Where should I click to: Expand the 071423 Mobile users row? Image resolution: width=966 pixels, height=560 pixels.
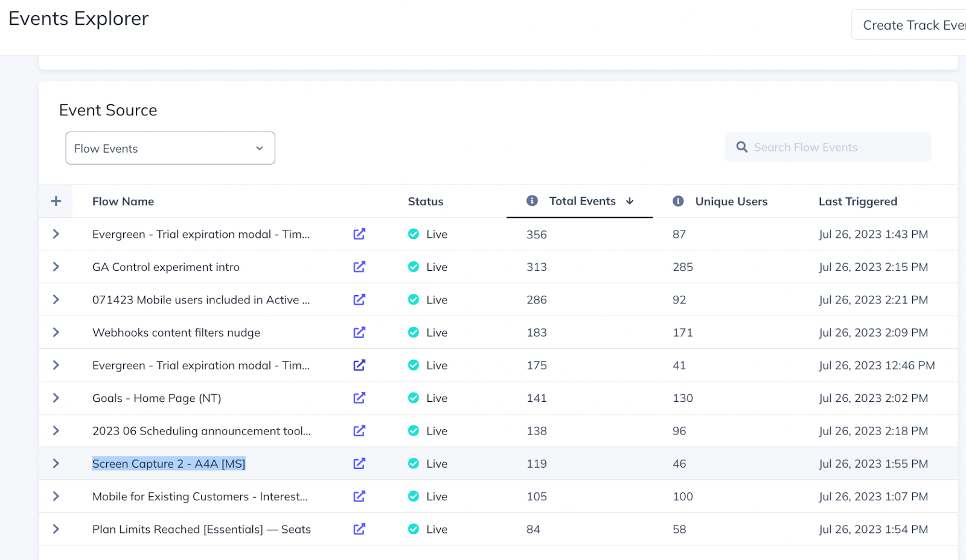point(56,300)
